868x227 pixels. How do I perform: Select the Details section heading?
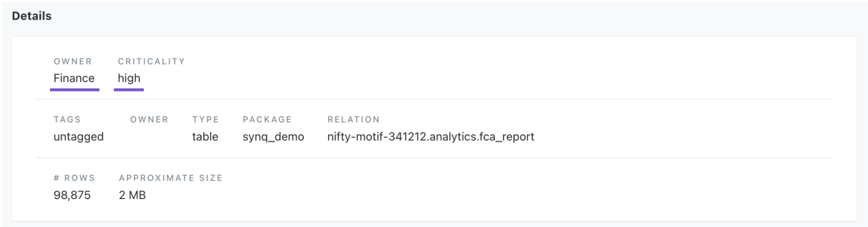[x=32, y=16]
